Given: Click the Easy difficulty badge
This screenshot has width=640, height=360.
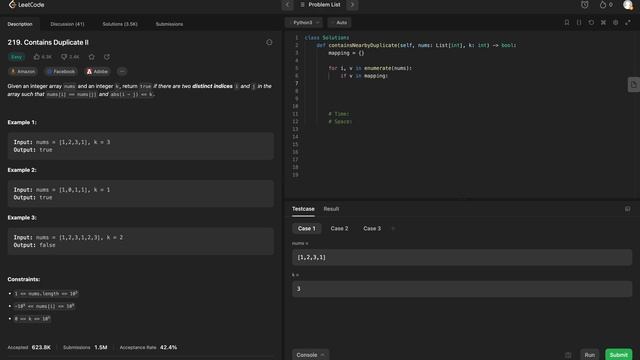Looking at the screenshot, I should 16,57.
